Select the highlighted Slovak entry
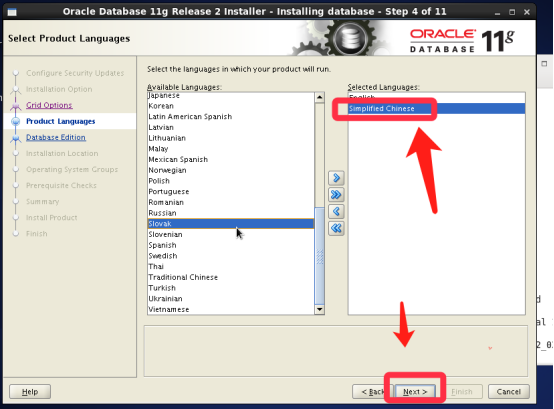The height and width of the screenshot is (409, 554). pyautogui.click(x=231, y=224)
